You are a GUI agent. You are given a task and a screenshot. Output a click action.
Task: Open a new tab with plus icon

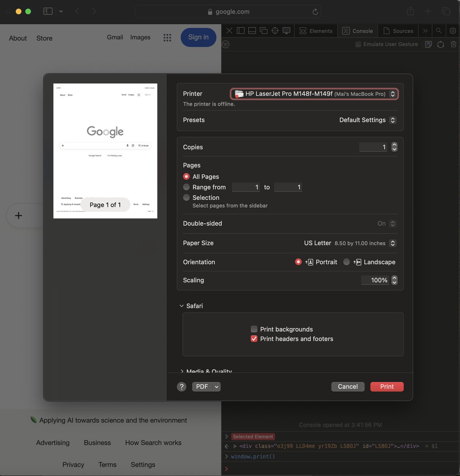428,12
